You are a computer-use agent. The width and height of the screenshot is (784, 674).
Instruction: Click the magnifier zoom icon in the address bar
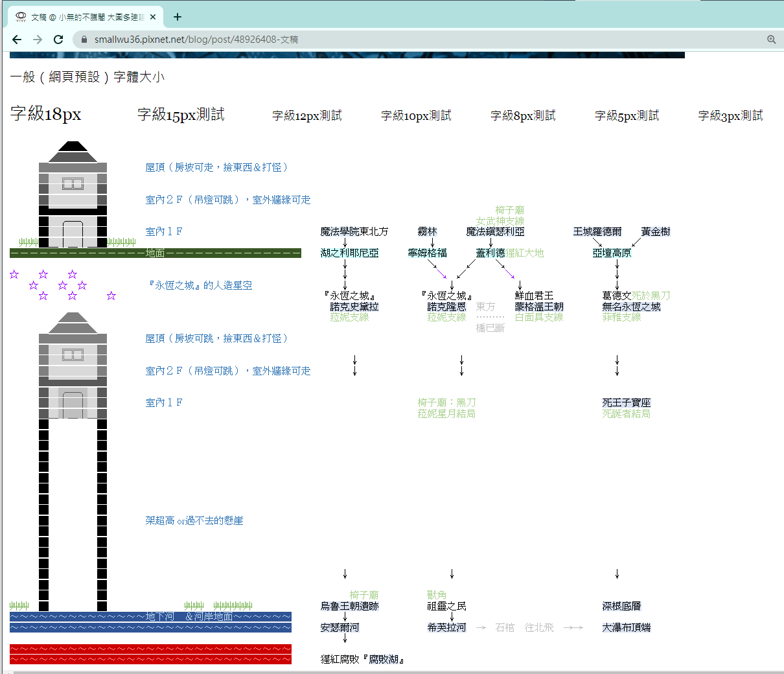point(771,39)
